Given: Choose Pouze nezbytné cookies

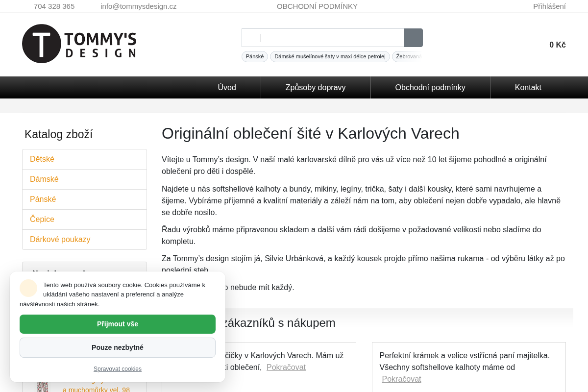Looking at the screenshot, I should 118,347.
